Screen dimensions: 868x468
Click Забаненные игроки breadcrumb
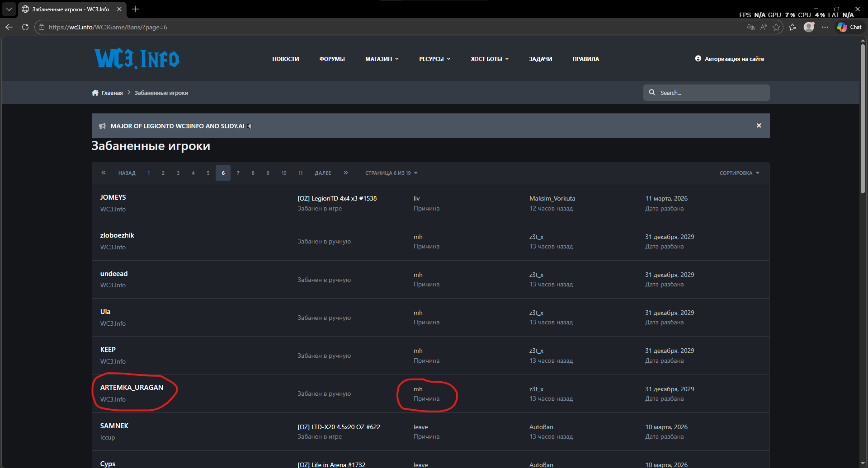tap(161, 93)
